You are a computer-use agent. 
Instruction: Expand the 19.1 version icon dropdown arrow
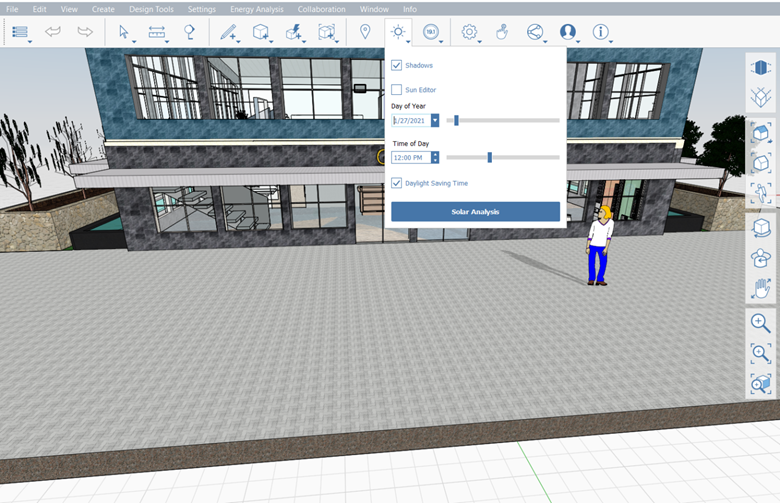pos(441,41)
